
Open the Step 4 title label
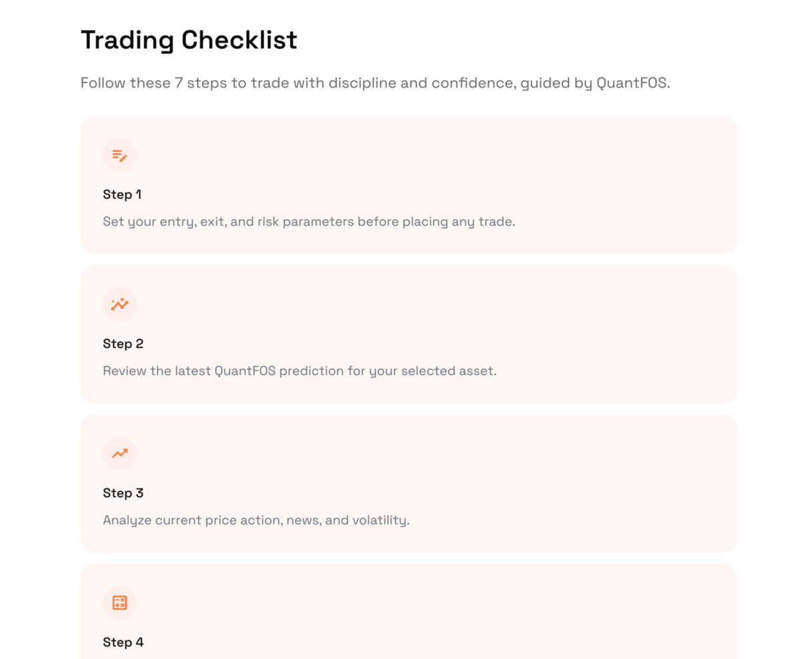(x=123, y=642)
